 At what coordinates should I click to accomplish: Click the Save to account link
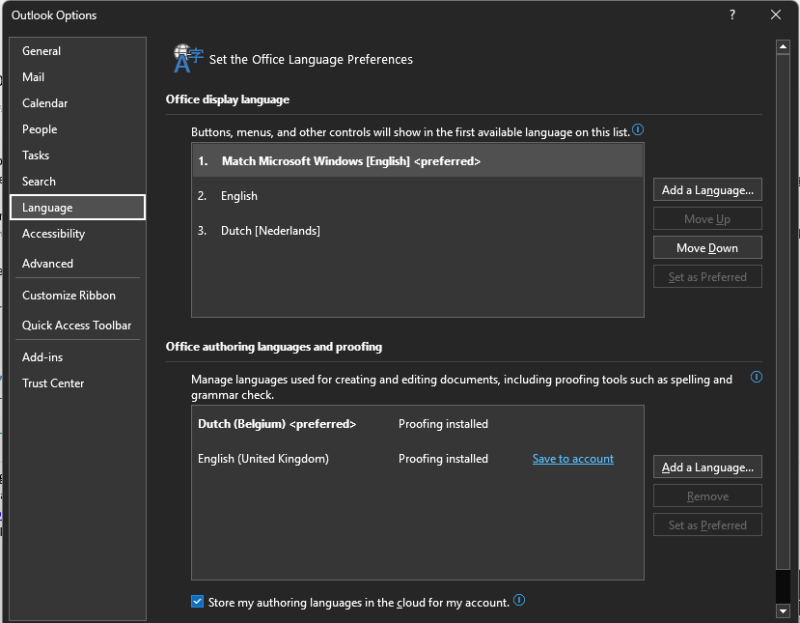[573, 459]
